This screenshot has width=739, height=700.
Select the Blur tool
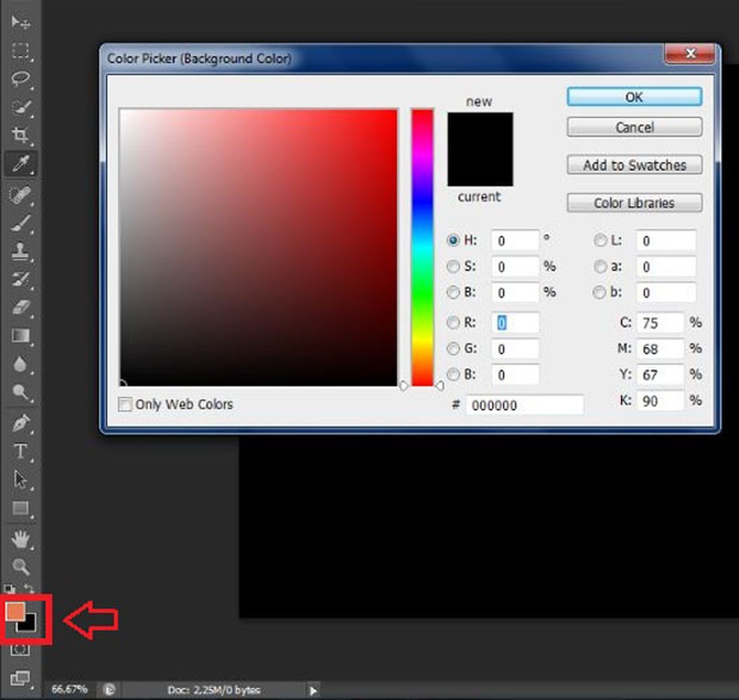[20, 364]
